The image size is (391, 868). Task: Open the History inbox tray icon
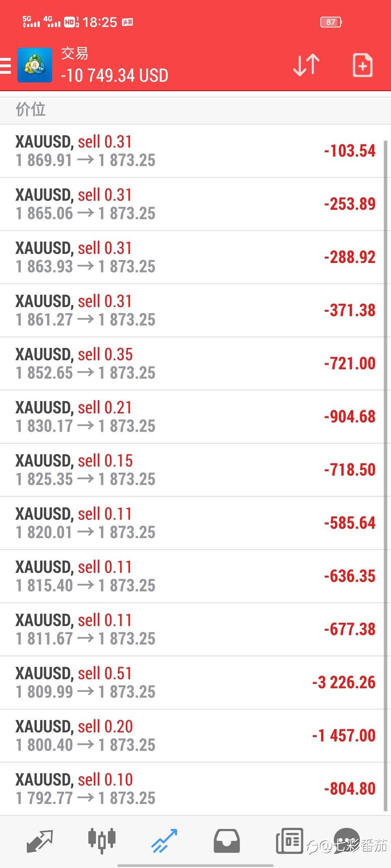pos(227,841)
